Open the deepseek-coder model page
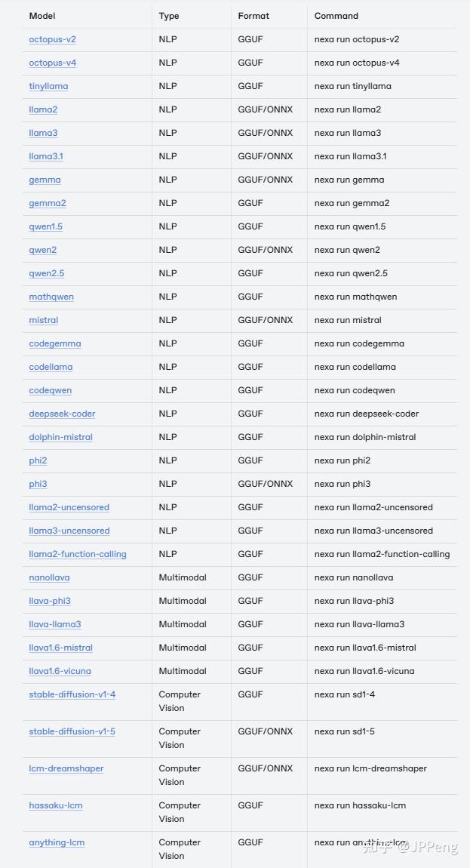 click(x=62, y=414)
